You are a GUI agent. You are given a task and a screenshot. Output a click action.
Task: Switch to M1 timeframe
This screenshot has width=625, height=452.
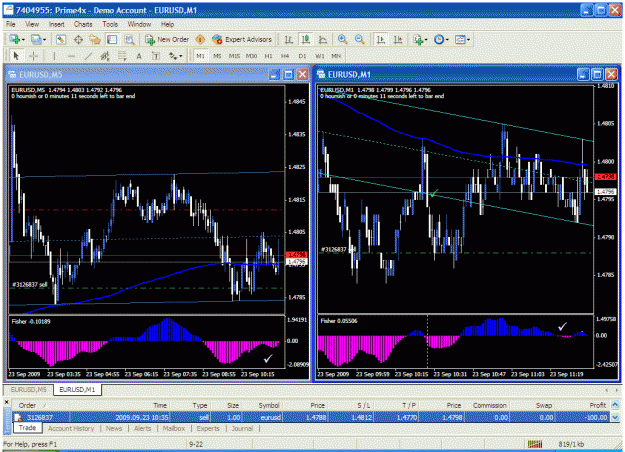pos(200,56)
